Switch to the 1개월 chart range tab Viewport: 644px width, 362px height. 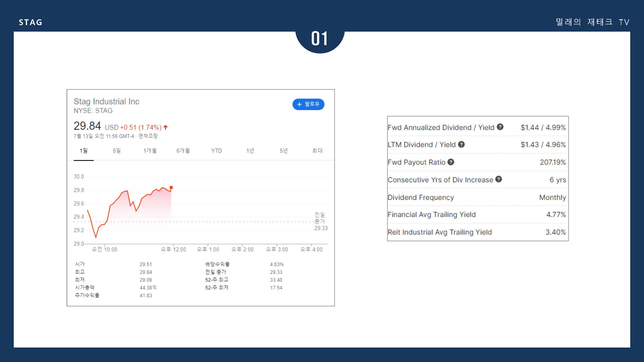150,151
